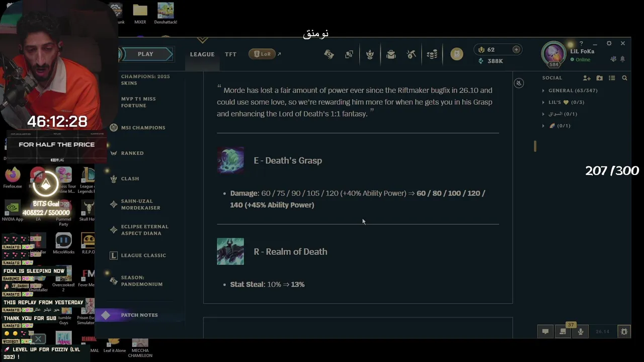Click the Realm of Death ability icon

(x=230, y=251)
